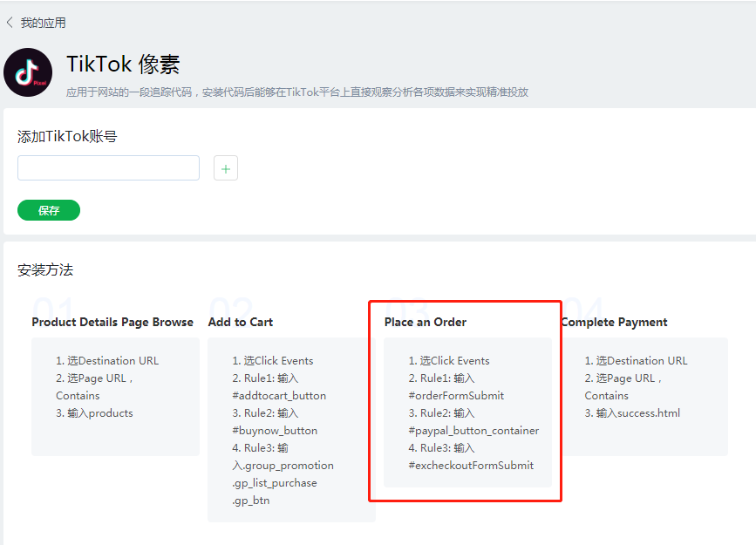Click the #paypal_button_container rule text
Image resolution: width=756 pixels, height=545 pixels.
(473, 431)
